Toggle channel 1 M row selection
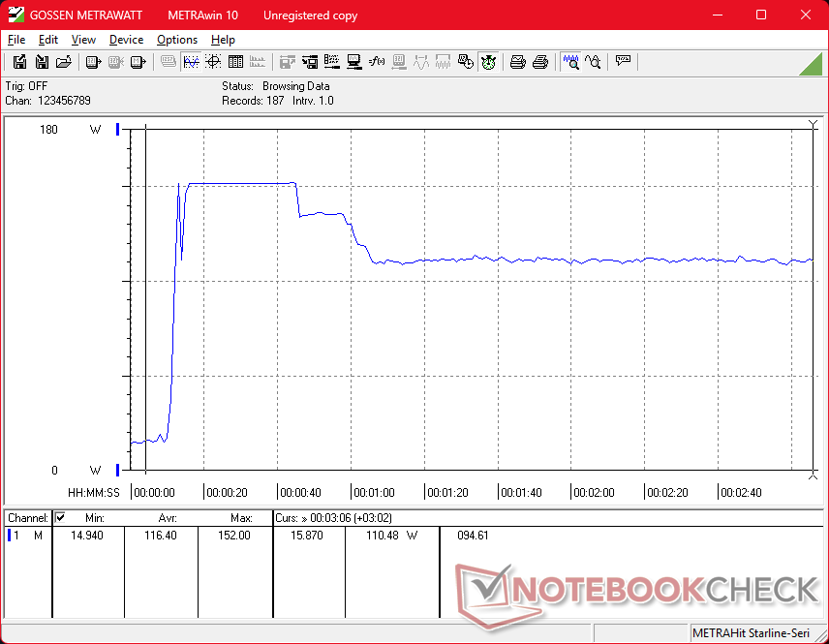This screenshot has width=829, height=644. (25, 536)
